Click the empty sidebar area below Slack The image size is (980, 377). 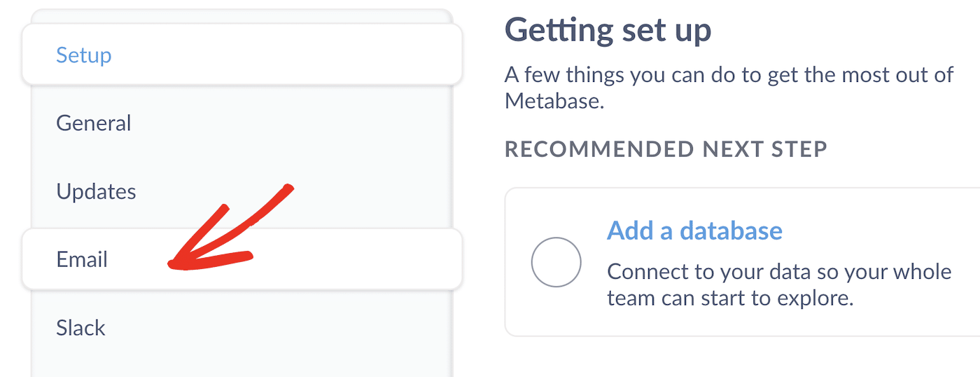tap(241, 361)
